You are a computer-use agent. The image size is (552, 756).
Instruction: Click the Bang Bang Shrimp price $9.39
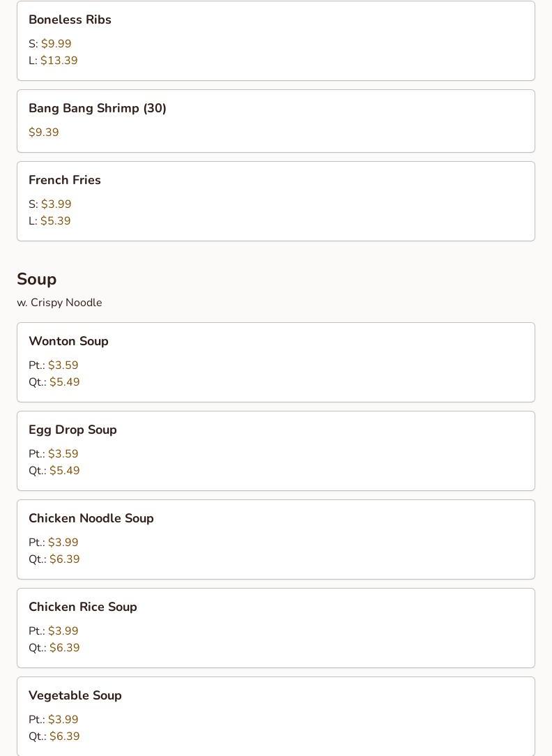coord(44,133)
